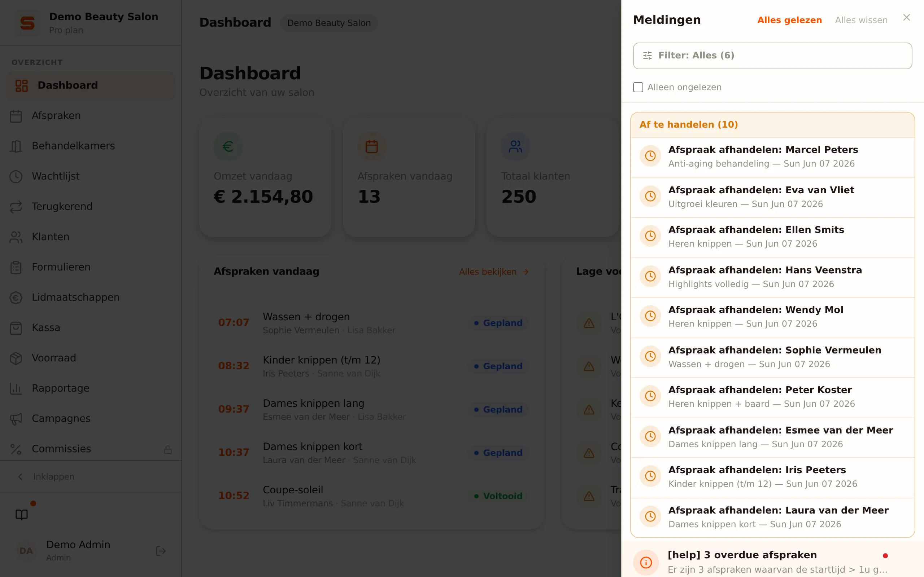Open the Filter: Alles (6) dropdown

(x=772, y=56)
